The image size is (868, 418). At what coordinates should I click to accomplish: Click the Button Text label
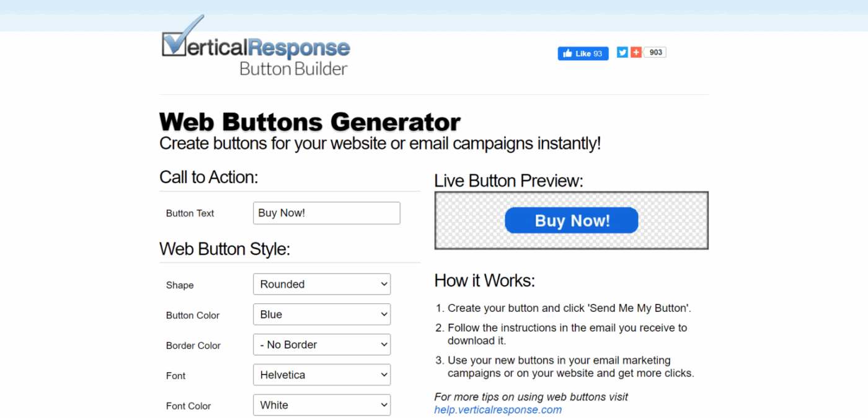[190, 213]
